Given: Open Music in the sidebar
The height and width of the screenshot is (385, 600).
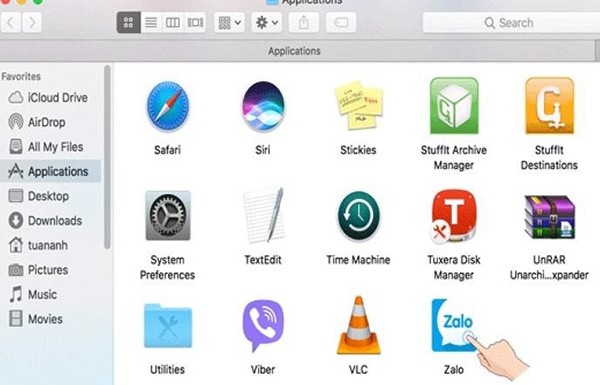Looking at the screenshot, I should [x=51, y=294].
